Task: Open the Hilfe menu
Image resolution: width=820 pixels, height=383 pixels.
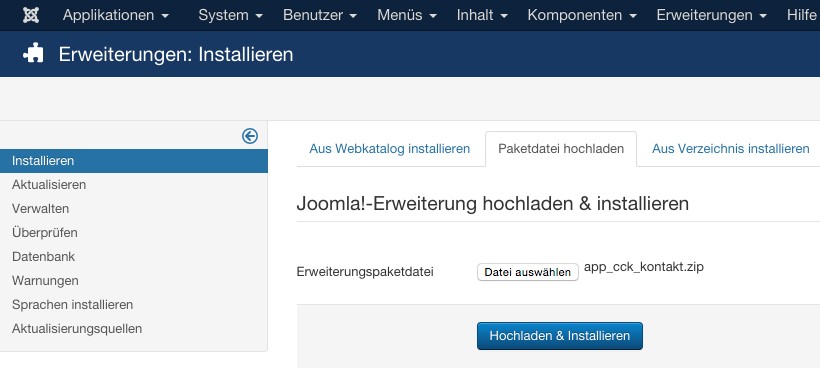Action: tap(801, 15)
